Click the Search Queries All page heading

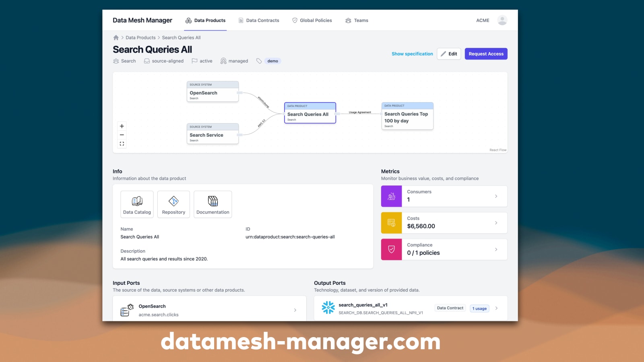(x=153, y=49)
